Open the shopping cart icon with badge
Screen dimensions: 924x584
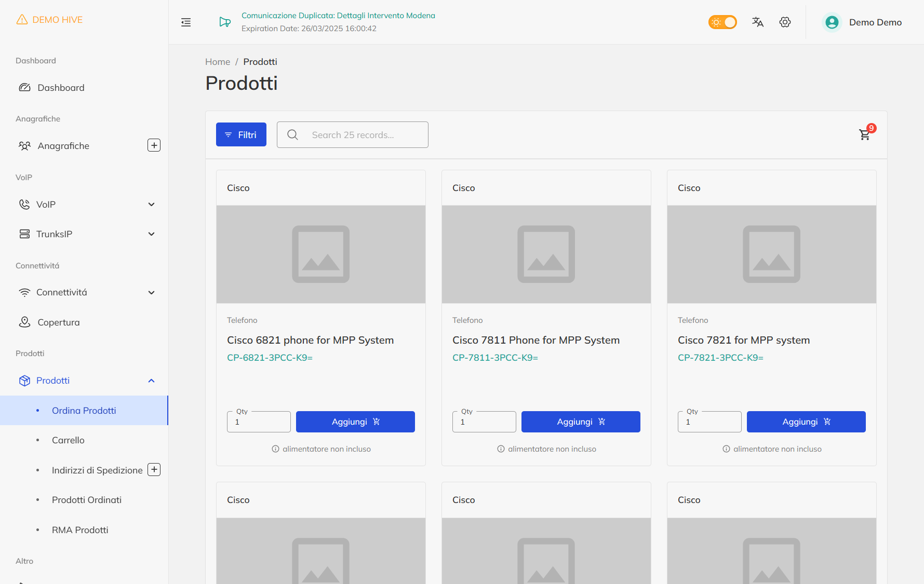pyautogui.click(x=865, y=134)
